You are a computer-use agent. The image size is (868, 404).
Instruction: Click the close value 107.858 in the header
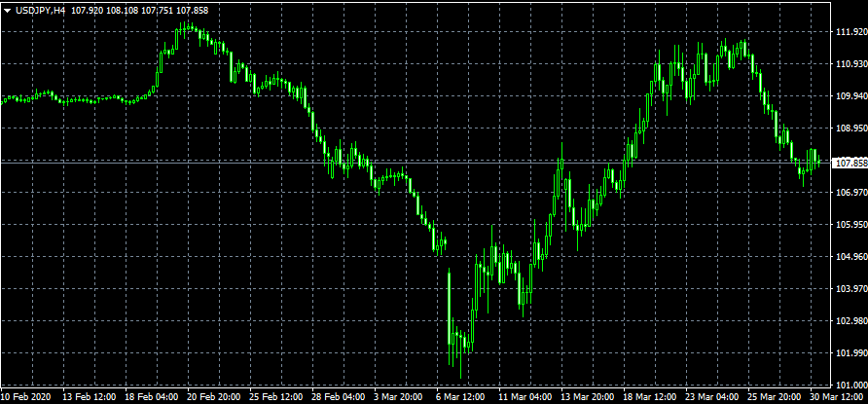[x=192, y=11]
